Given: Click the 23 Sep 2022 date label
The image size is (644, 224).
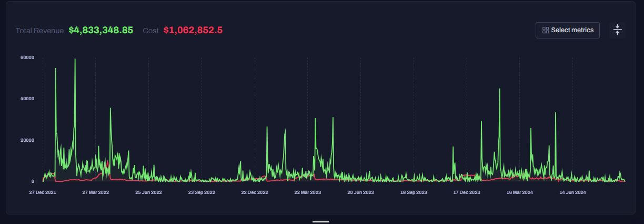Looking at the screenshot, I should 202,192.
